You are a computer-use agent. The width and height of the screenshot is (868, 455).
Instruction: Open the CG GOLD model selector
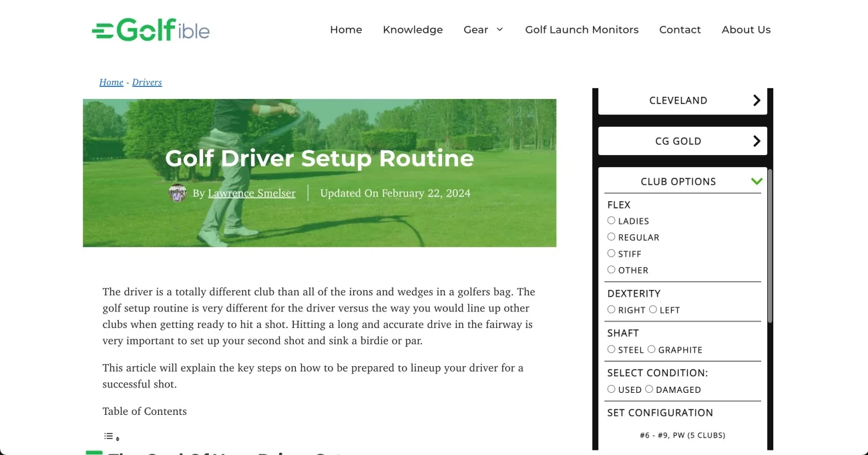click(682, 141)
